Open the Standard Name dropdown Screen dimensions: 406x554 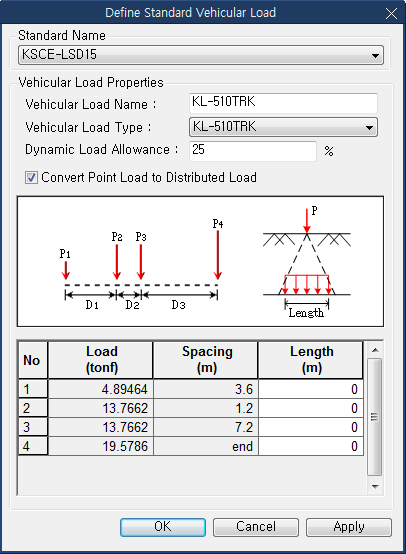pos(201,55)
